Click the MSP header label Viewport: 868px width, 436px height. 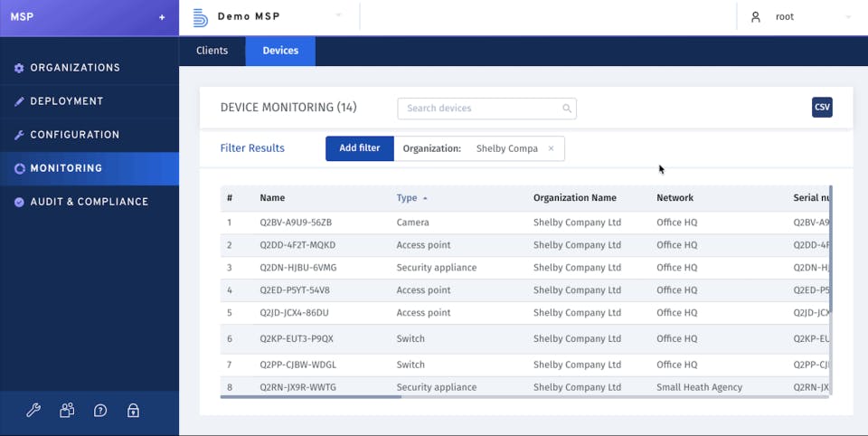pyautogui.click(x=22, y=17)
